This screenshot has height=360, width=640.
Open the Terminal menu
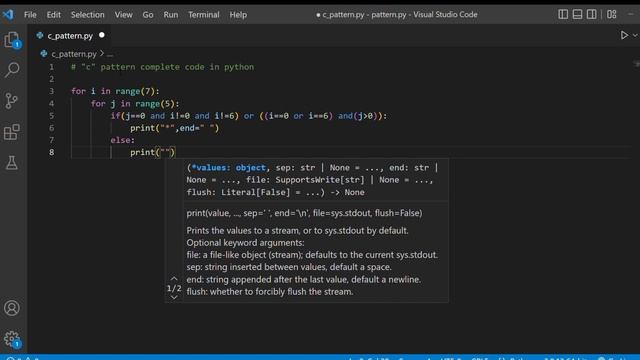point(204,15)
